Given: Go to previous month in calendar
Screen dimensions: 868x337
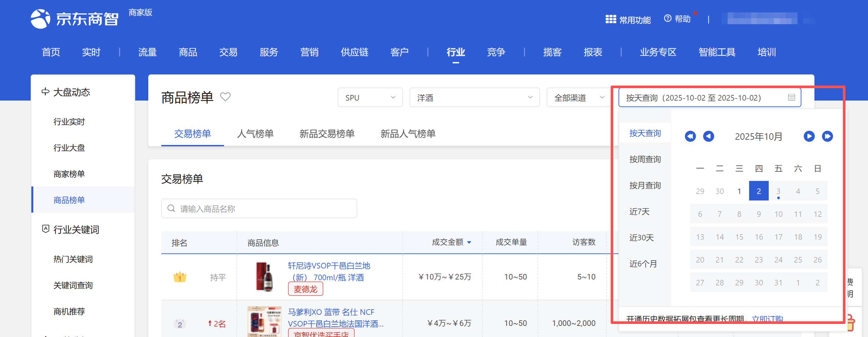Looking at the screenshot, I should click(x=708, y=136).
